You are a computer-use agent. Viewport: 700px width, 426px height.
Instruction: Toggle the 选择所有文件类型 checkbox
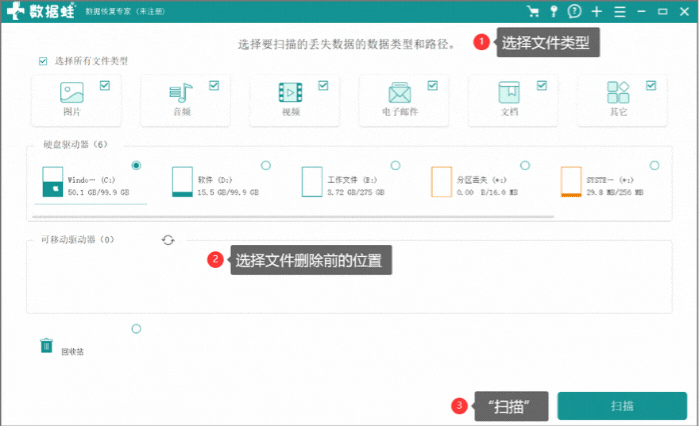tap(43, 61)
